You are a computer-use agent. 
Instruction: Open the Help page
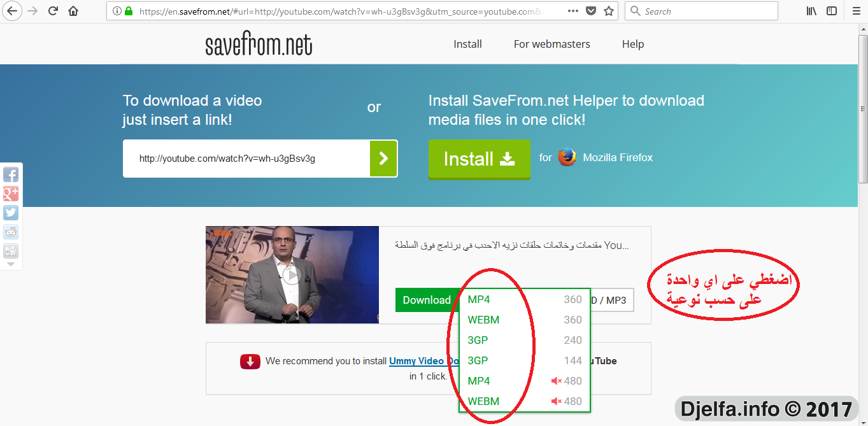633,44
